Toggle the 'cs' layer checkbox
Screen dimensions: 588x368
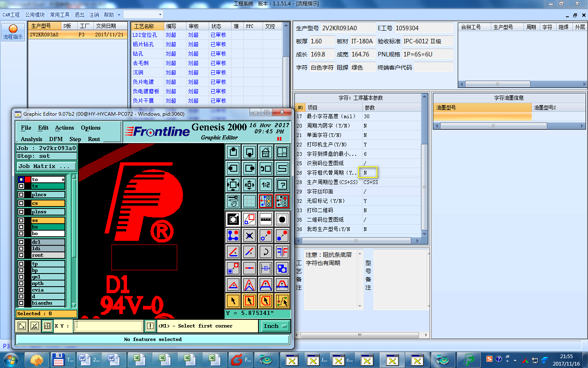21,203
